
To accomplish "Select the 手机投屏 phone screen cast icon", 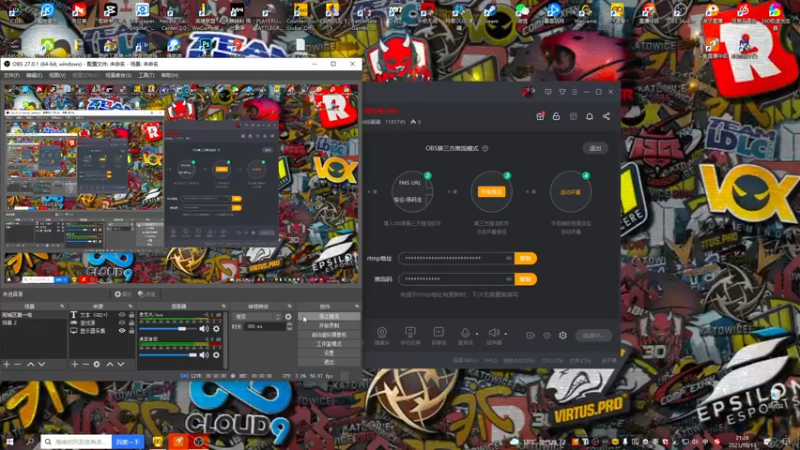I will click(410, 332).
